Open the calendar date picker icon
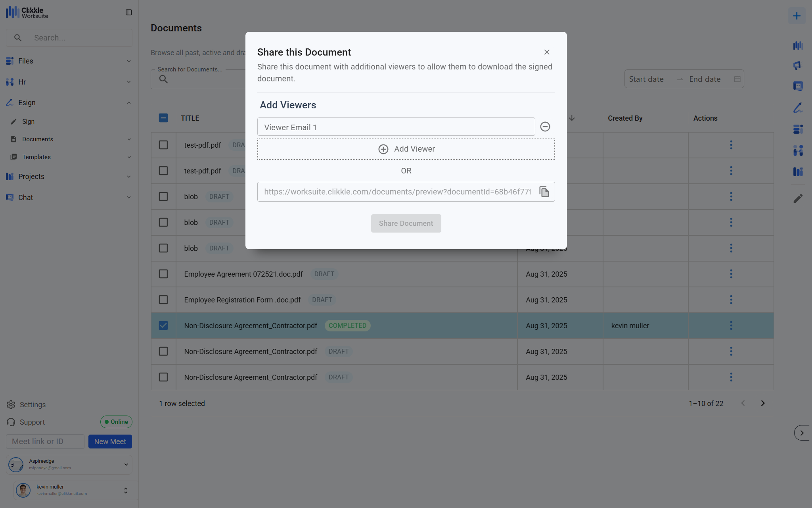The height and width of the screenshot is (508, 812). click(x=737, y=79)
